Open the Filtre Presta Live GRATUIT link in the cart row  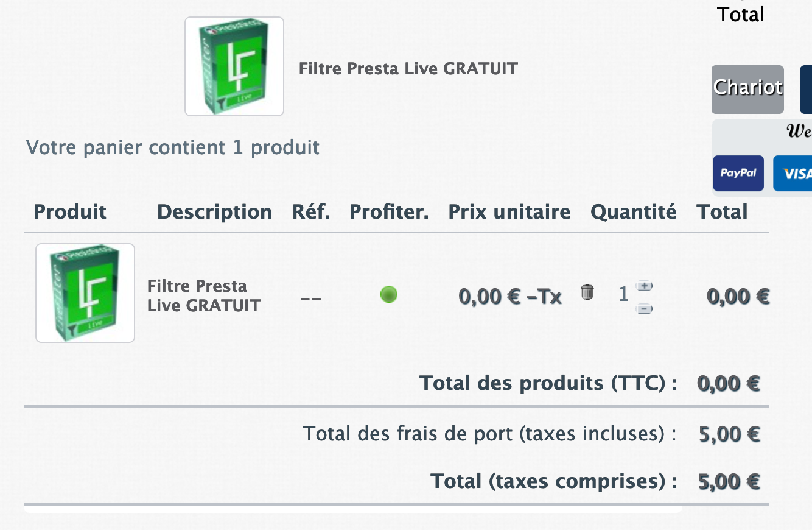203,295
